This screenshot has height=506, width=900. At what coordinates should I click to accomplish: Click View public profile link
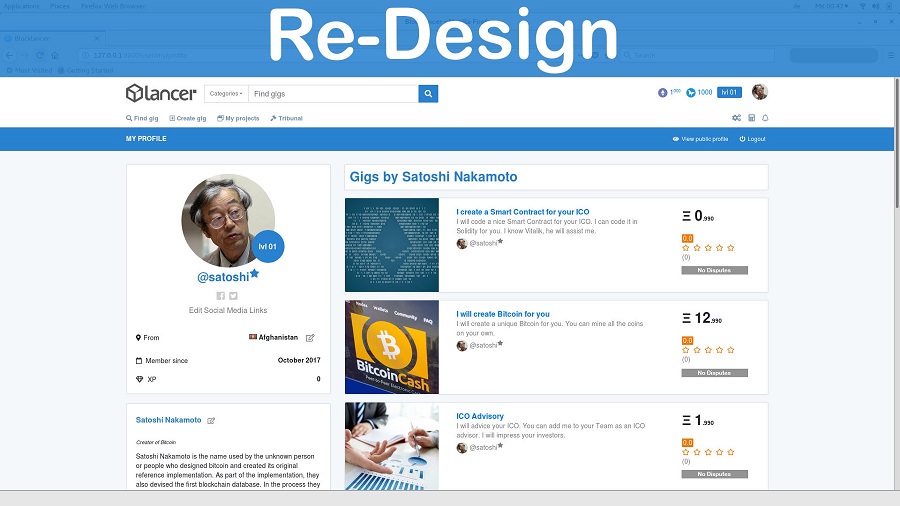pos(700,139)
